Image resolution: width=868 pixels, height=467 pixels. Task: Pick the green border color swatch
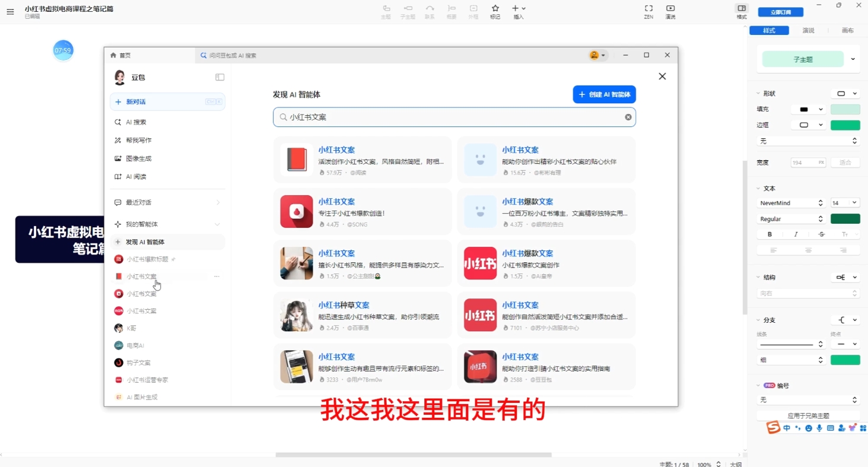coord(845,125)
